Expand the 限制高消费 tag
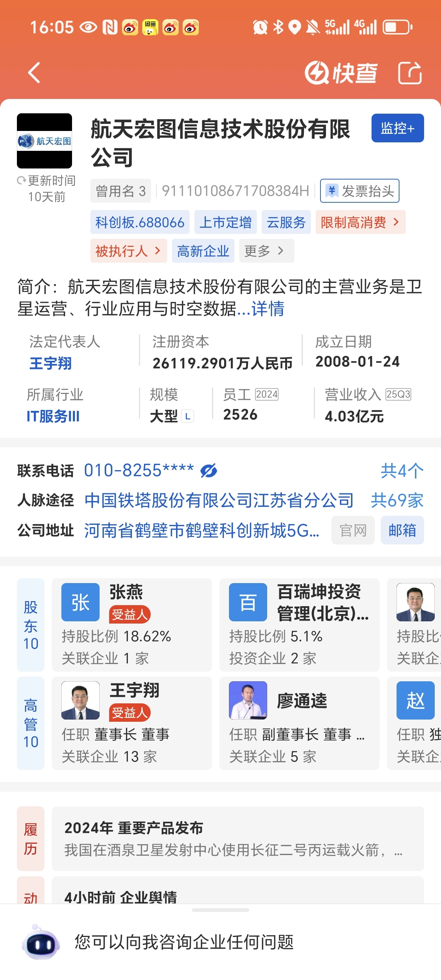The width and height of the screenshot is (441, 980). (x=360, y=222)
